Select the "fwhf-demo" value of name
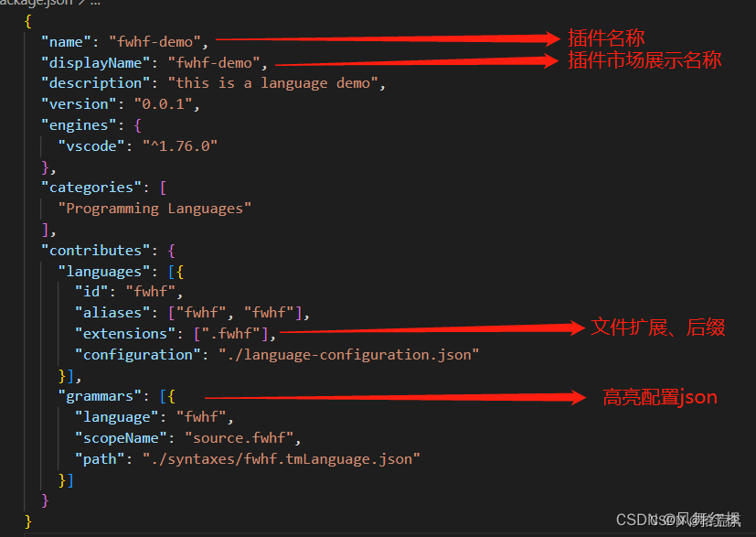This screenshot has width=756, height=537. (x=154, y=42)
